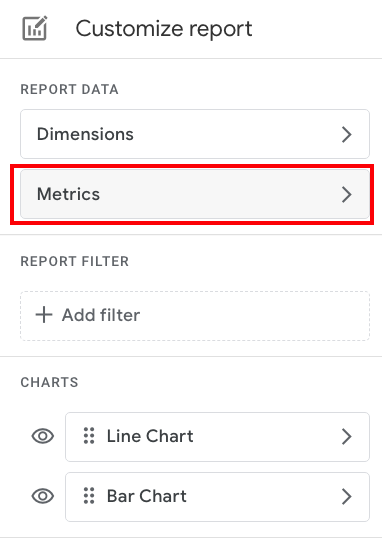Click the Customize report chart-pencil icon
The width and height of the screenshot is (382, 539).
(x=35, y=28)
